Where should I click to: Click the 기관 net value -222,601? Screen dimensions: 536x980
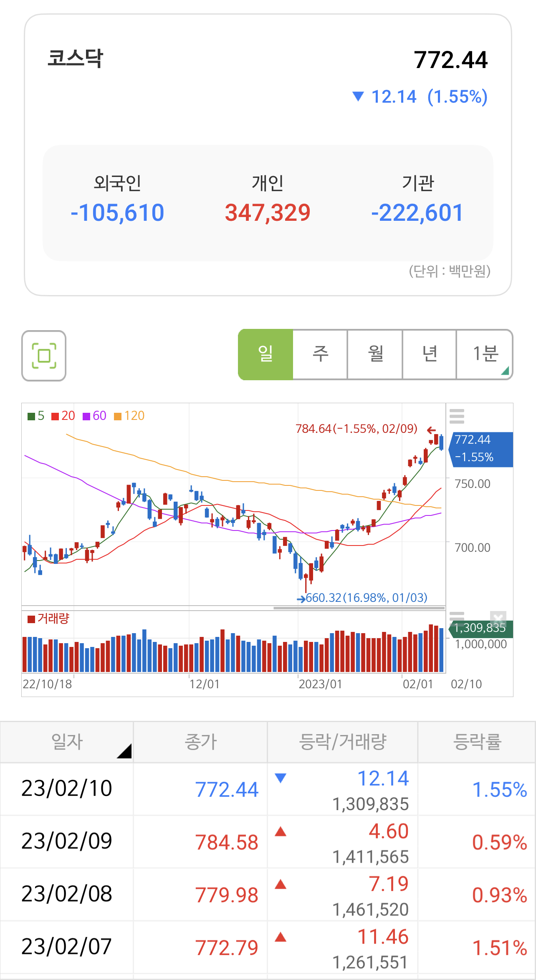click(417, 213)
